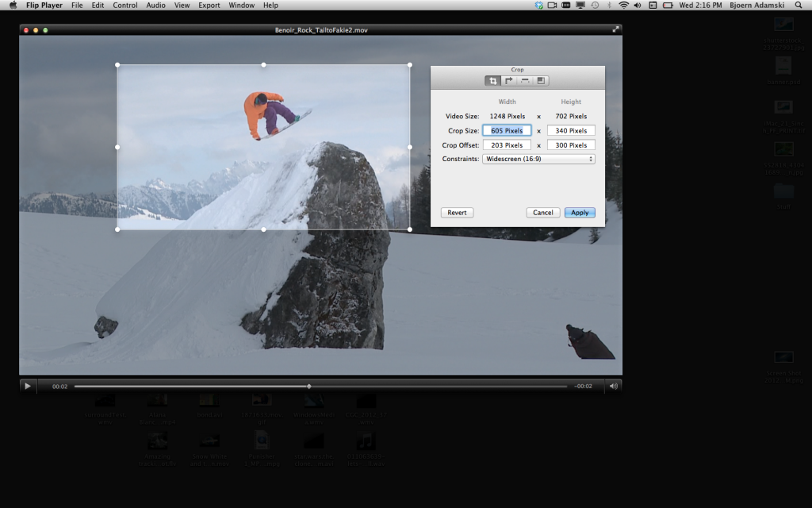Click the fullscreen toggle on the player window
This screenshot has width=812, height=508.
click(615, 29)
